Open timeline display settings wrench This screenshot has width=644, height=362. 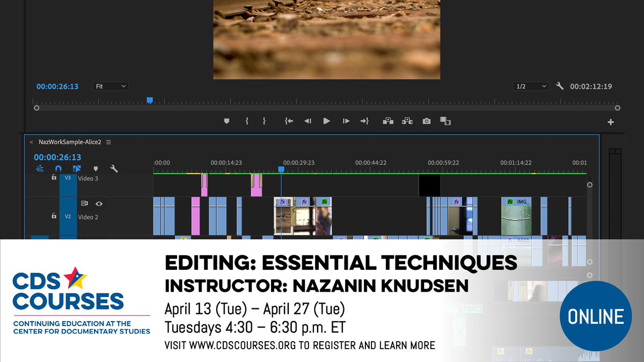click(114, 168)
